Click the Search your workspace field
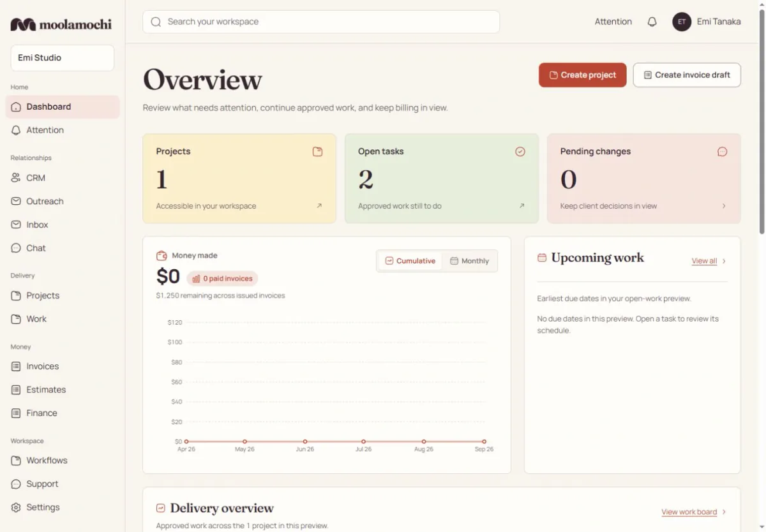 [x=321, y=22]
